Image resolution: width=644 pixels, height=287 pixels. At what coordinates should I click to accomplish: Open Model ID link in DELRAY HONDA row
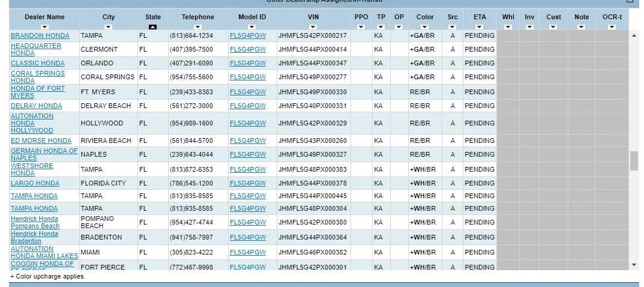(248, 106)
